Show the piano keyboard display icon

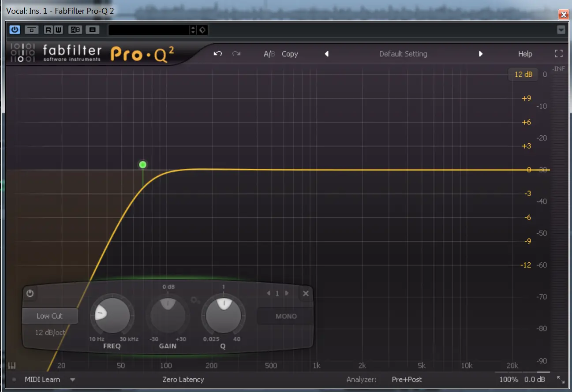pyautogui.click(x=12, y=366)
